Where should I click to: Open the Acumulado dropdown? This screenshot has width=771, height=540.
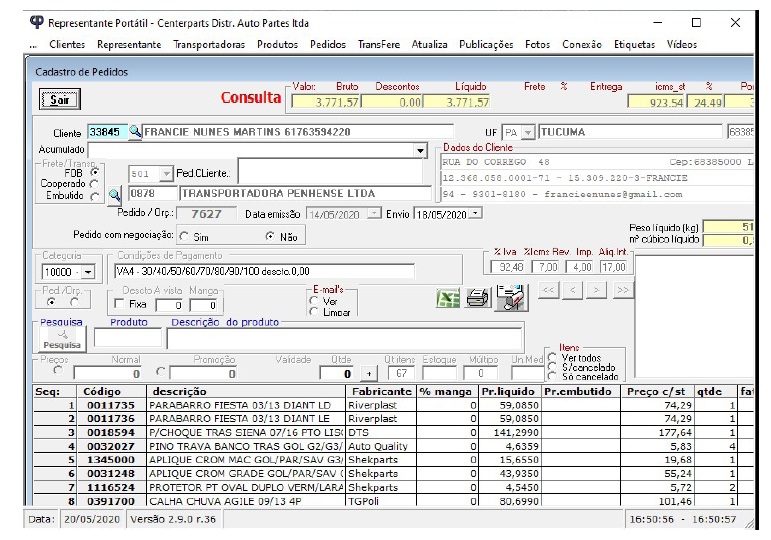[x=420, y=149]
